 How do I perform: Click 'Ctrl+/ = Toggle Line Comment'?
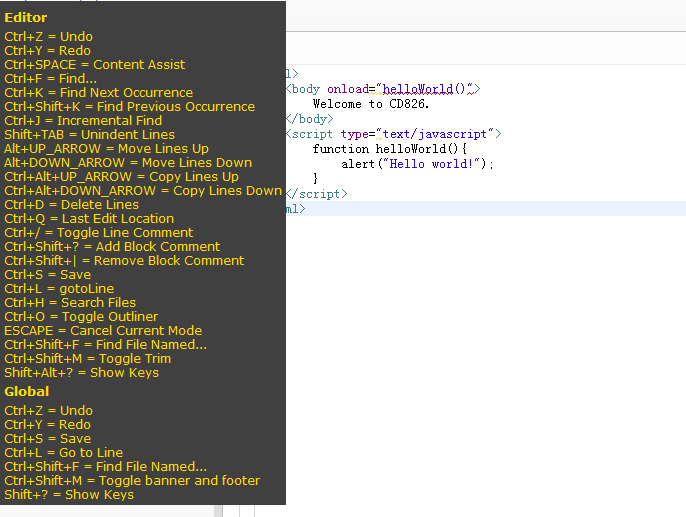pos(99,233)
